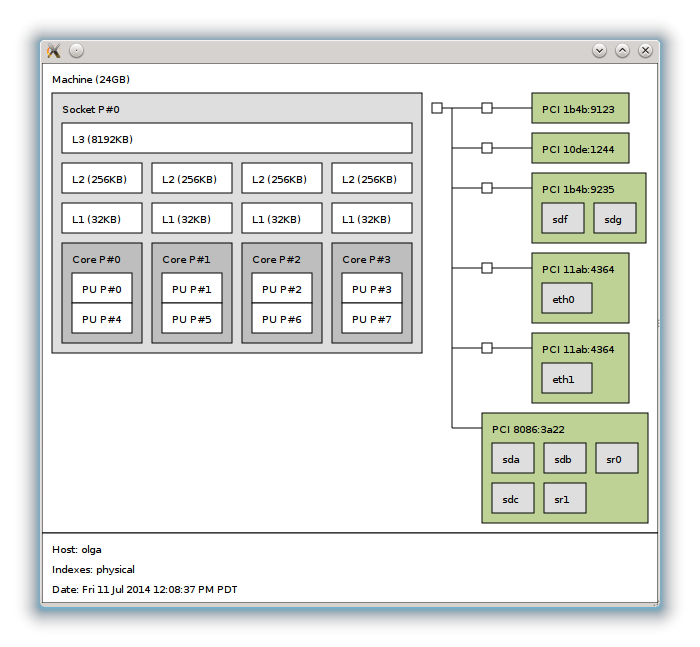Click the round sticky button beside the window icon
The image size is (700, 647).
pyautogui.click(x=77, y=51)
